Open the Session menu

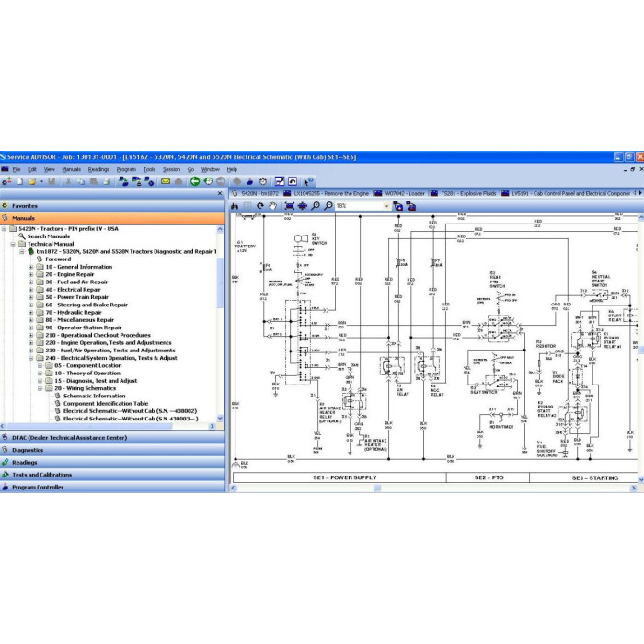click(171, 169)
